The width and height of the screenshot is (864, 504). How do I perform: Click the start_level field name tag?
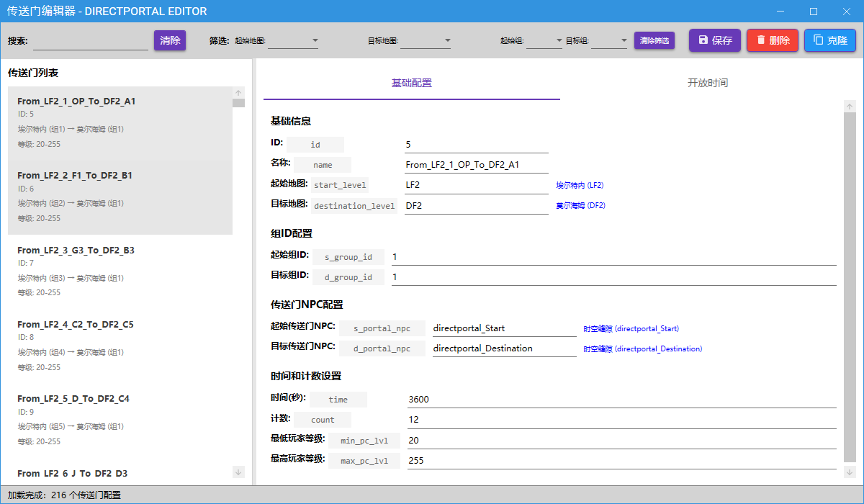(x=340, y=185)
